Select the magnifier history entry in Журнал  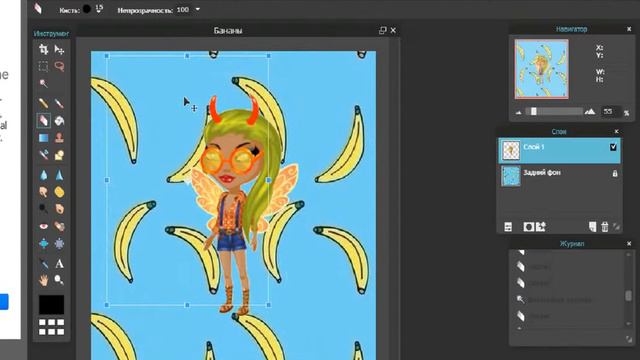tap(568, 300)
